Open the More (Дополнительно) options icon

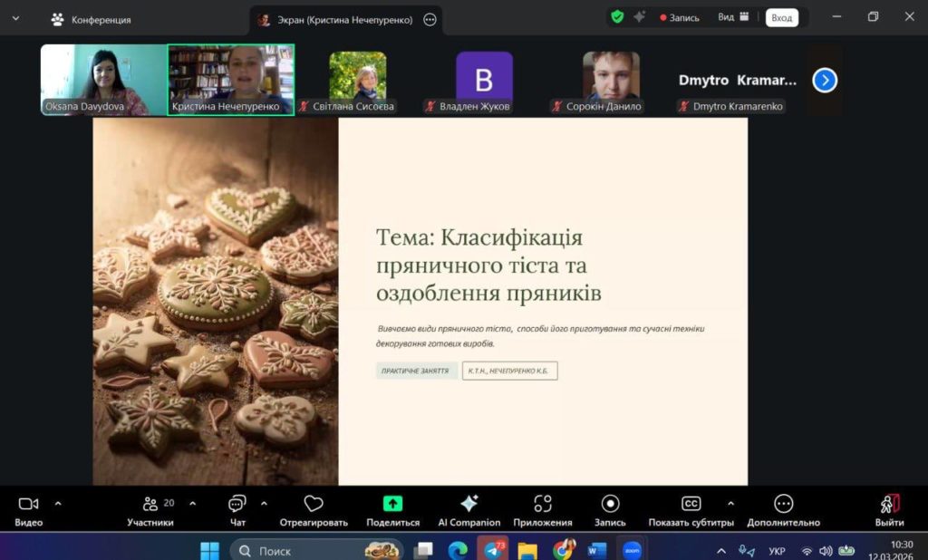pyautogui.click(x=783, y=505)
